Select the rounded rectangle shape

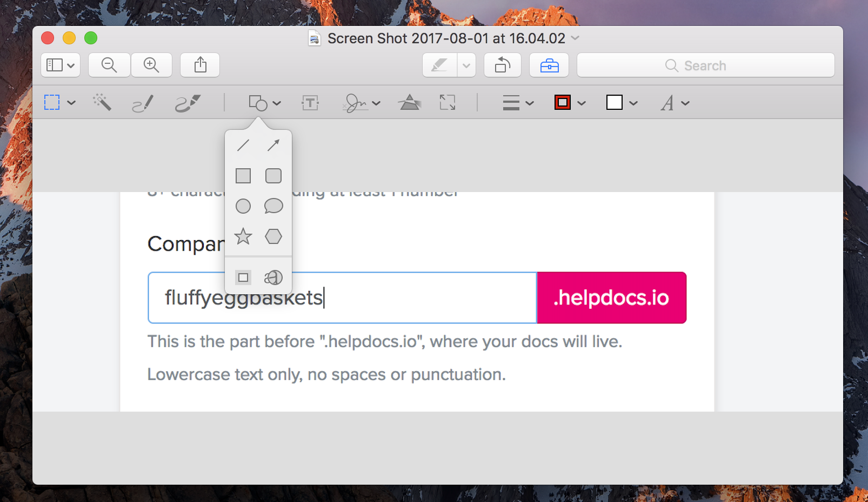click(x=273, y=175)
